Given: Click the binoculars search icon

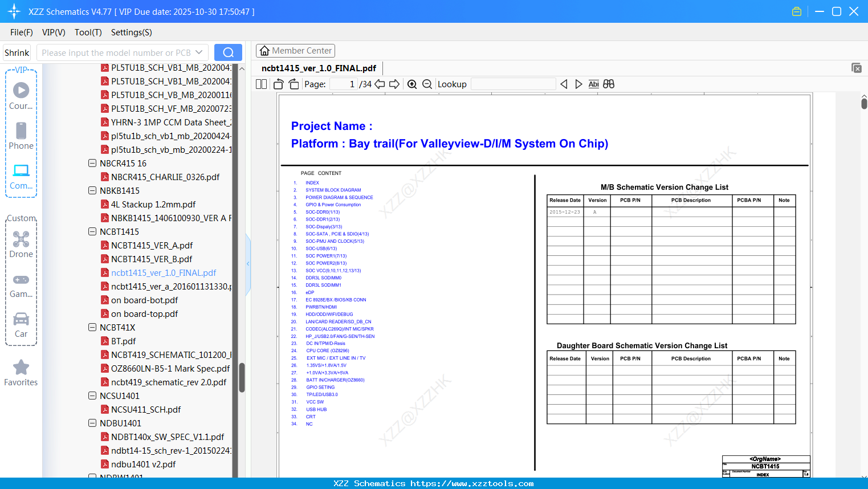Looking at the screenshot, I should [x=609, y=84].
